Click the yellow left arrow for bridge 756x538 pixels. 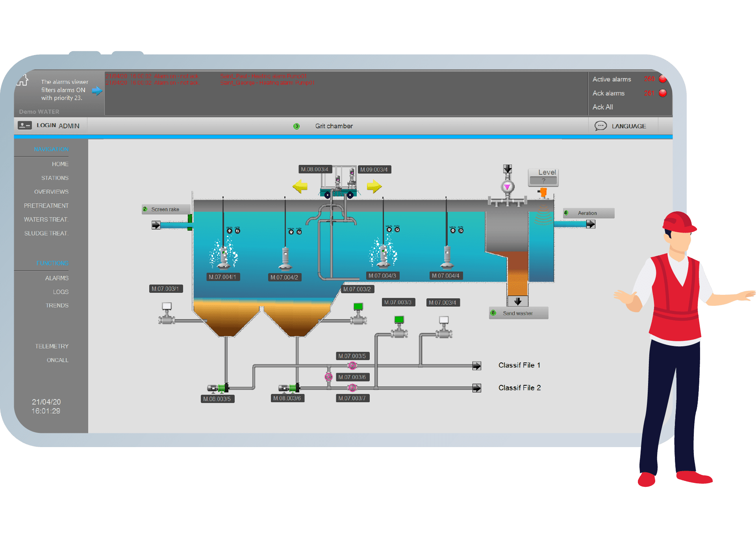tap(300, 186)
